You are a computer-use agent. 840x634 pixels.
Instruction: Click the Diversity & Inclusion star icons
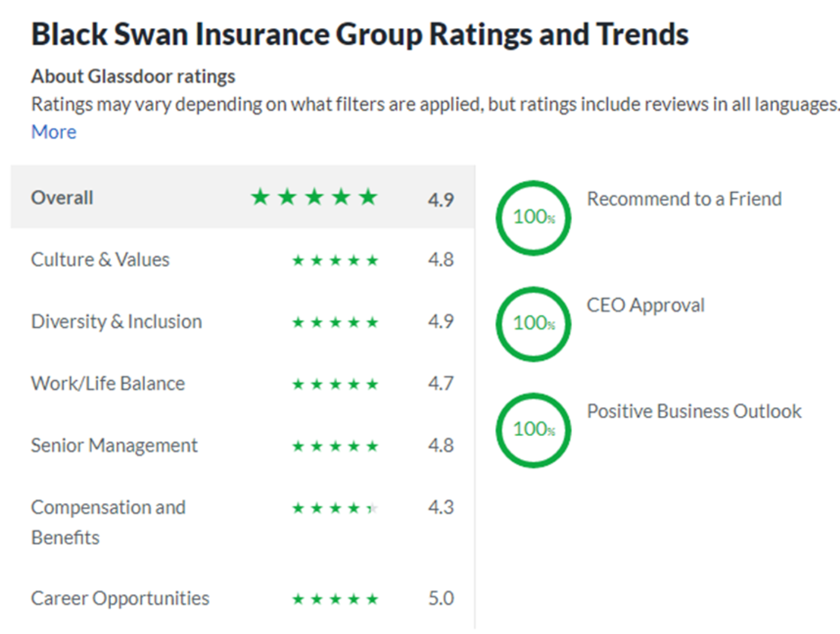335,322
